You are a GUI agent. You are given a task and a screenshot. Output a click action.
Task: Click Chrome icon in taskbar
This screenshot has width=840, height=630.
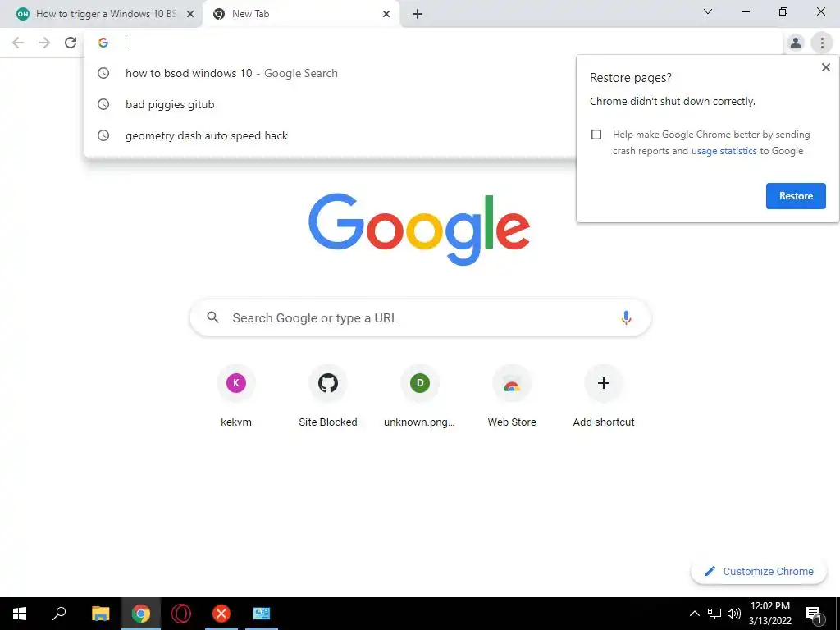[141, 614]
